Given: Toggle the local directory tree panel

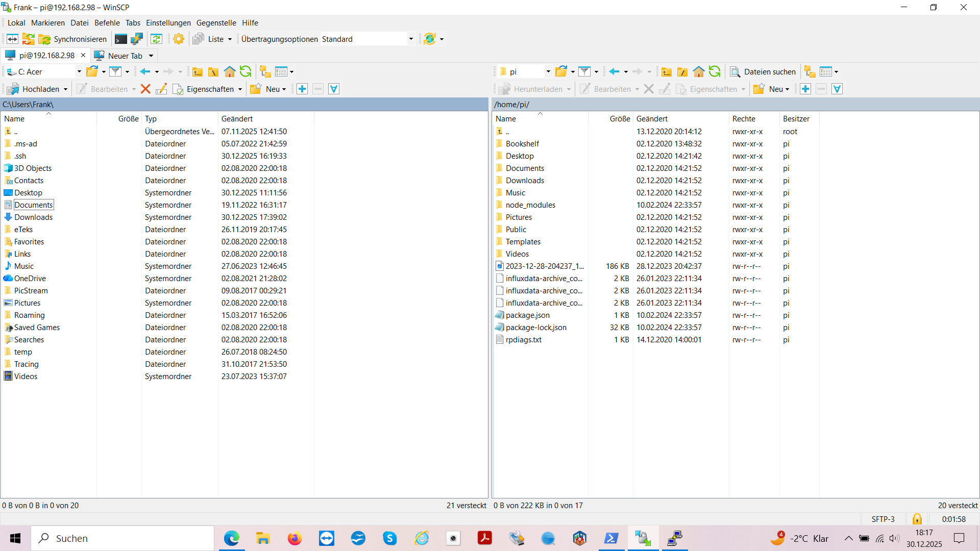Looking at the screenshot, I should (265, 72).
